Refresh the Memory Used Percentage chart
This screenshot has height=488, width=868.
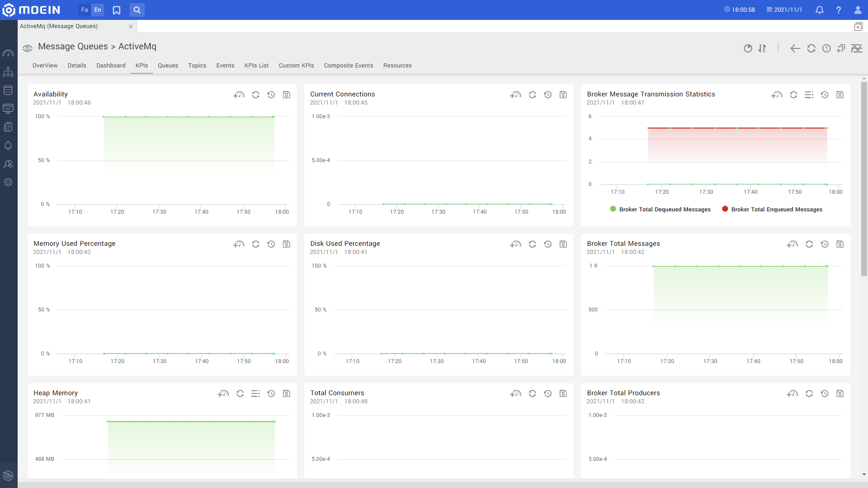click(x=256, y=244)
